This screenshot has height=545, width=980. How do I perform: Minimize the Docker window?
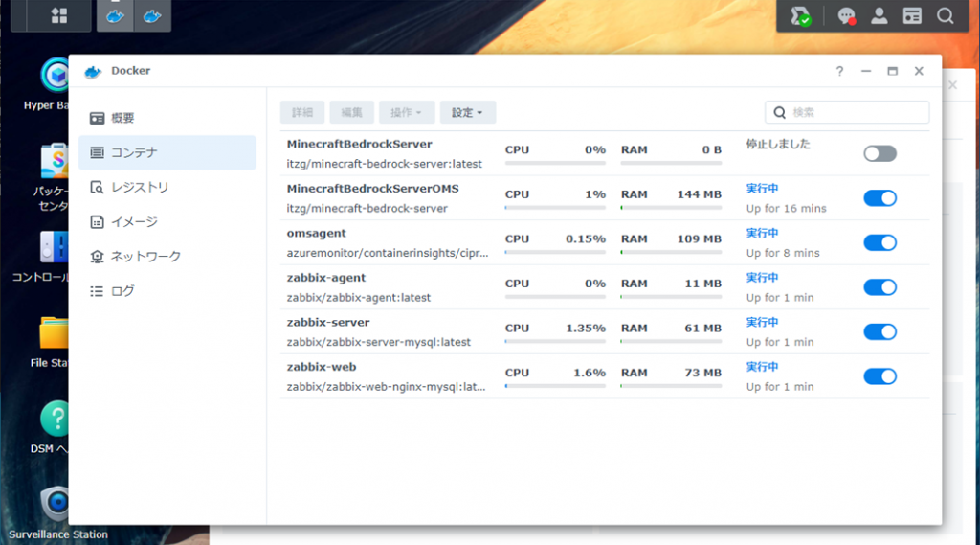point(865,71)
